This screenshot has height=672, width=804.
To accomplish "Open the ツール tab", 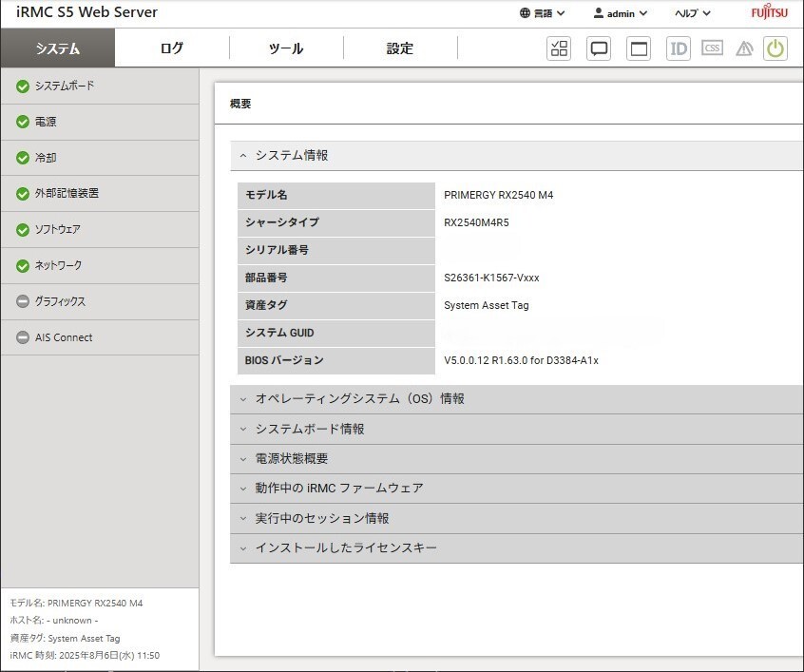I will (x=286, y=48).
